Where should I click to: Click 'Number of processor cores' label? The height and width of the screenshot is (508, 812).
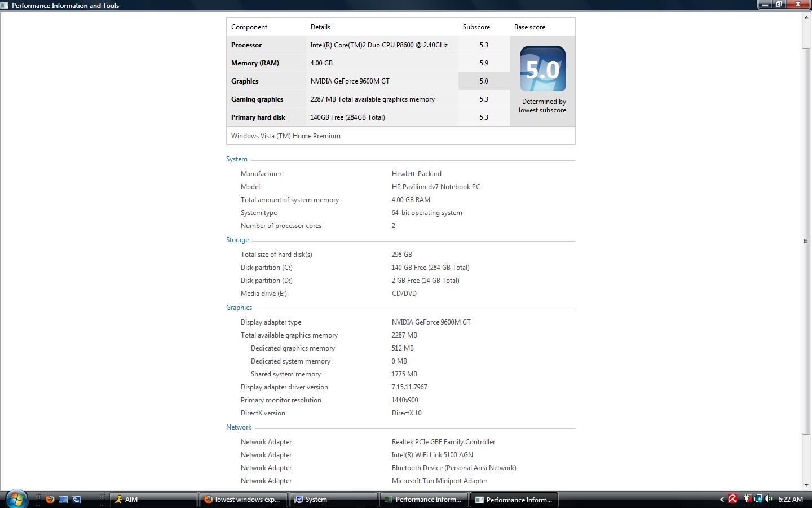281,226
